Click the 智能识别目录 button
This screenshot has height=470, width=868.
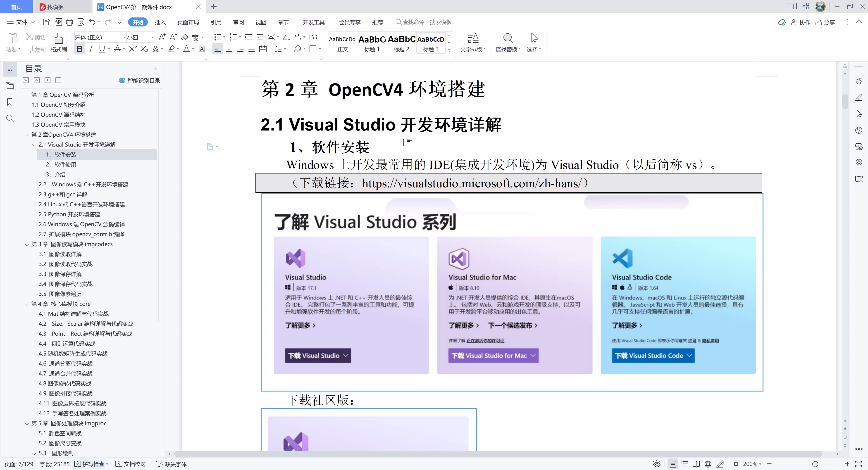pyautogui.click(x=139, y=80)
